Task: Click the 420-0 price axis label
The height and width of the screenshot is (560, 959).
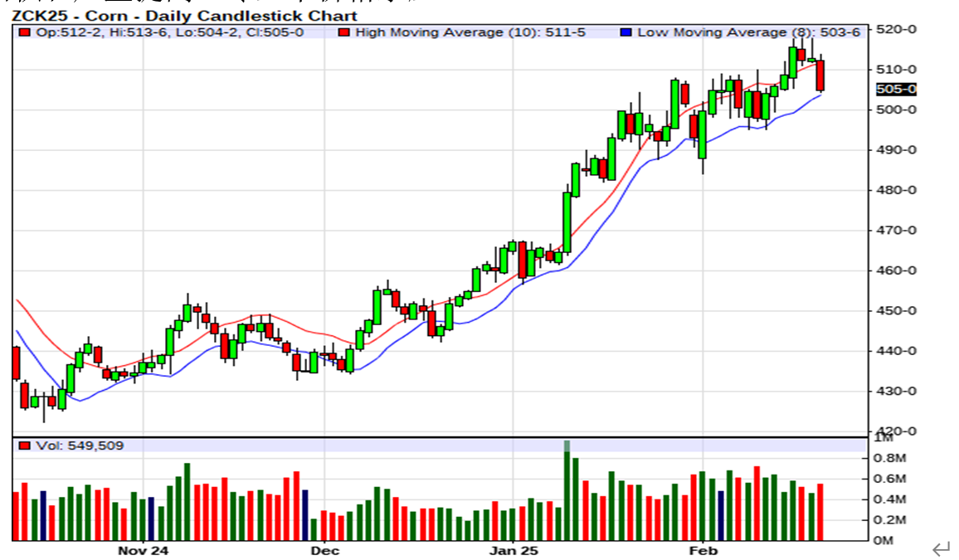Action: point(895,431)
